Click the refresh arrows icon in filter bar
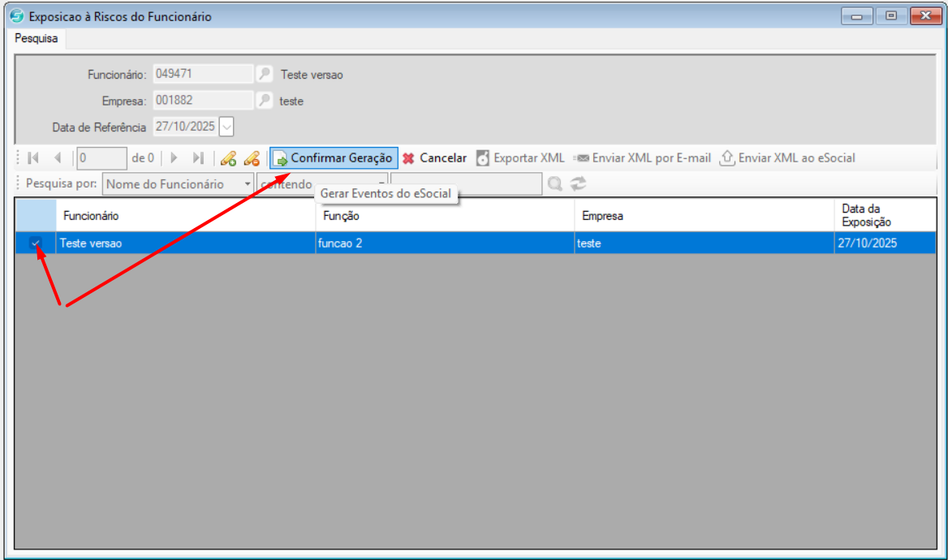The image size is (948, 560). [578, 184]
